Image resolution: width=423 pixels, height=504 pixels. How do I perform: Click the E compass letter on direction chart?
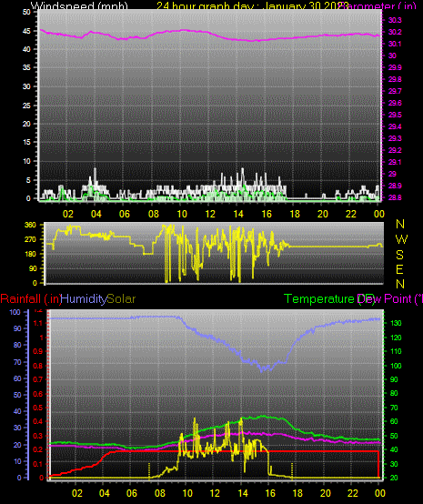pyautogui.click(x=399, y=269)
